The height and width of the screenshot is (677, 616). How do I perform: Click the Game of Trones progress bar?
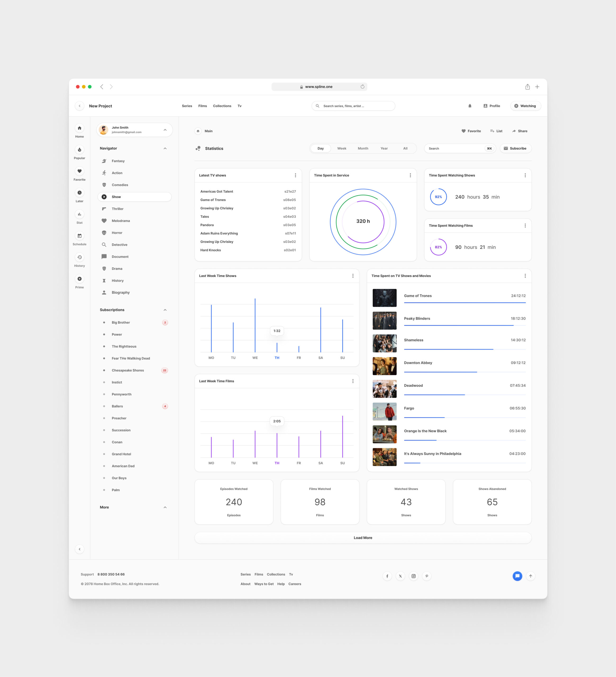(x=464, y=303)
